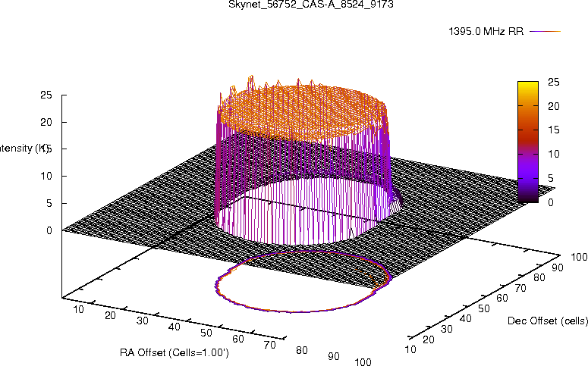Viewport: 588px width, 366px height.
Task: Choose the Dec Offset axis tick 40
Action: 465,319
